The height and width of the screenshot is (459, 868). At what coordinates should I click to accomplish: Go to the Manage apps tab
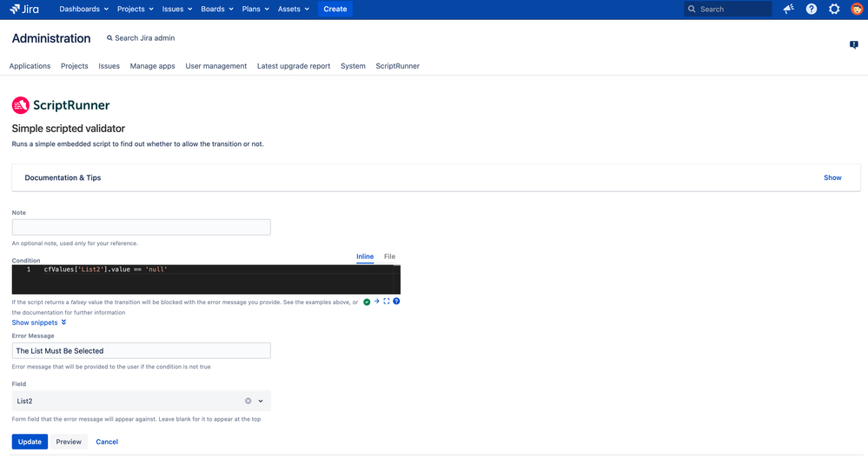152,66
